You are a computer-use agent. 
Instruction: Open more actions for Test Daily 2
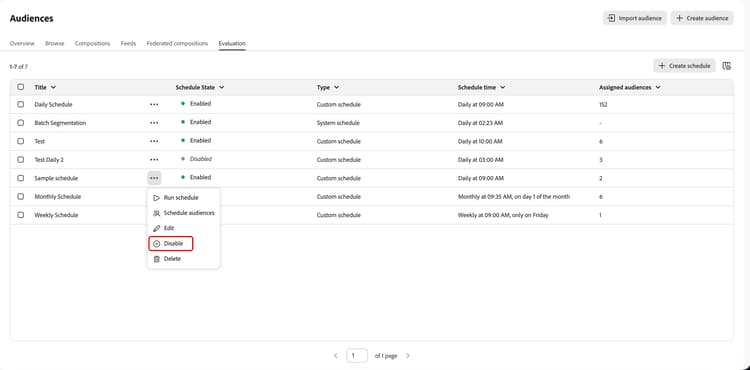154,160
